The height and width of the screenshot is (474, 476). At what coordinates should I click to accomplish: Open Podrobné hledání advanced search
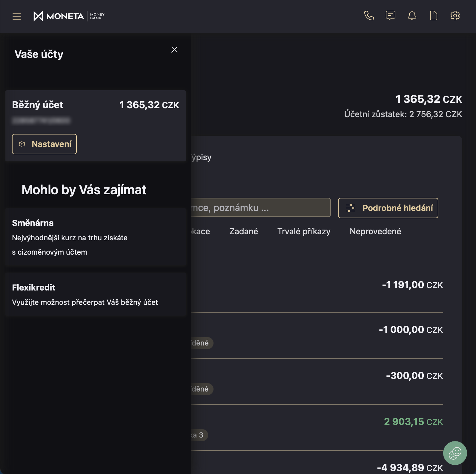pos(388,208)
